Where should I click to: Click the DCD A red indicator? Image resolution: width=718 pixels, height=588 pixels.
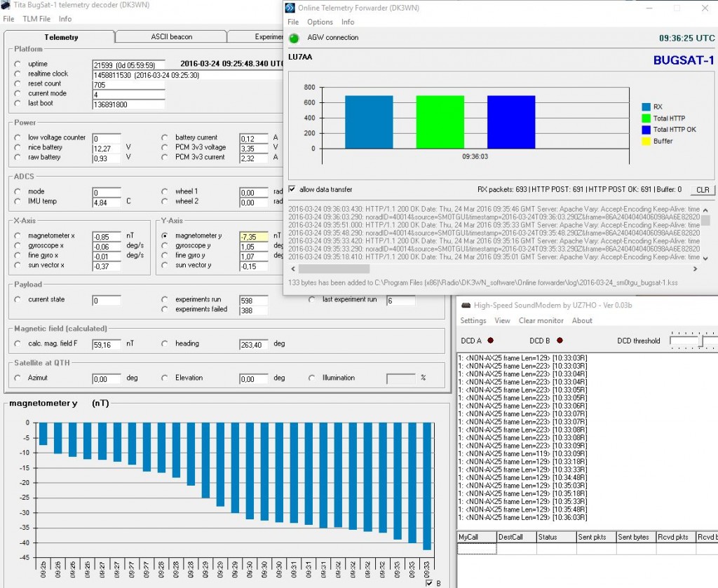click(x=490, y=341)
